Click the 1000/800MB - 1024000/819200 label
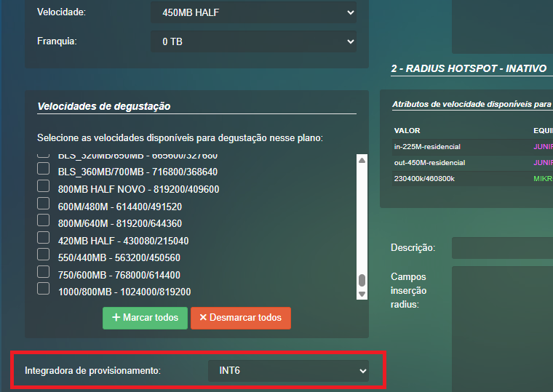Image resolution: width=553 pixels, height=392 pixels. click(124, 292)
